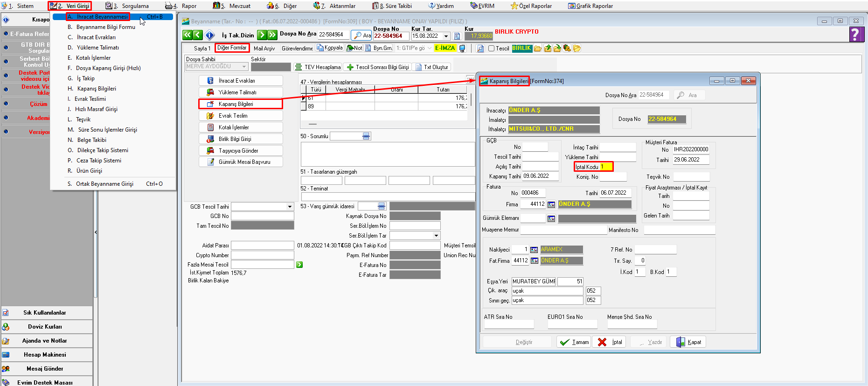The height and width of the screenshot is (386, 868).
Task: Open lookup icon next to Gümrük Elemanı
Action: point(551,218)
